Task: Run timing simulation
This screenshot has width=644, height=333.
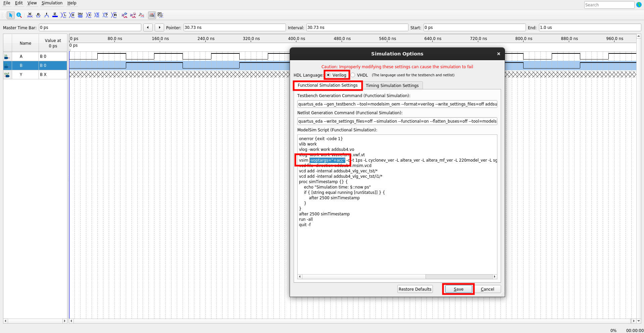Action: (x=133, y=15)
